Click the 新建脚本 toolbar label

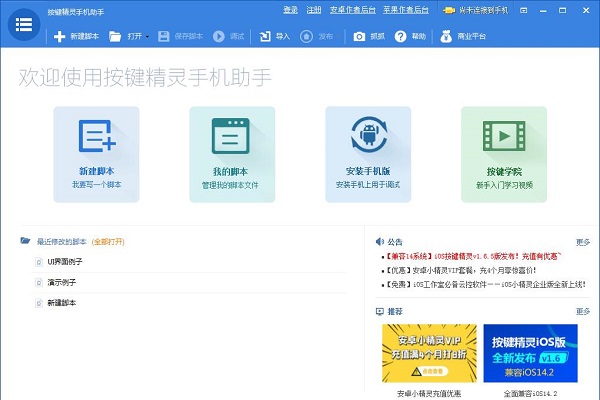point(85,36)
